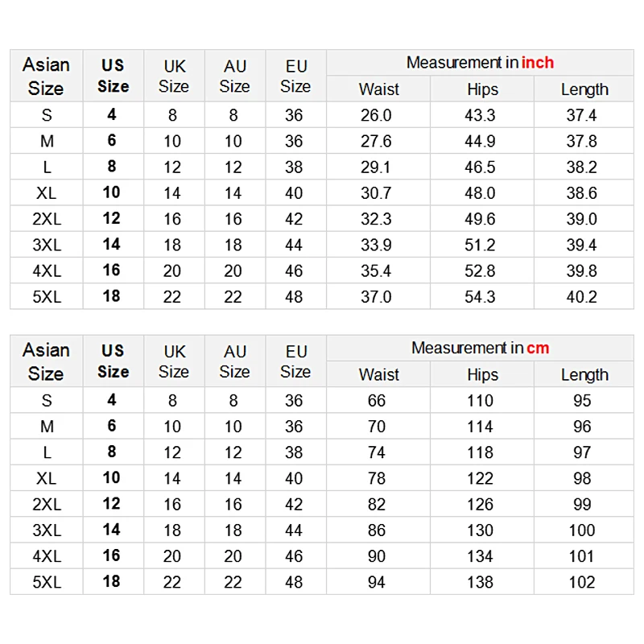
Task: Click the 'Length' column header in inch table
Action: pyautogui.click(x=584, y=89)
